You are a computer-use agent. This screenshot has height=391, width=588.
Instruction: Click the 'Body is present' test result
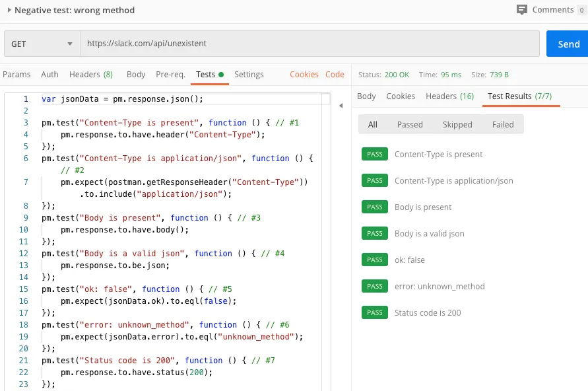423,207
